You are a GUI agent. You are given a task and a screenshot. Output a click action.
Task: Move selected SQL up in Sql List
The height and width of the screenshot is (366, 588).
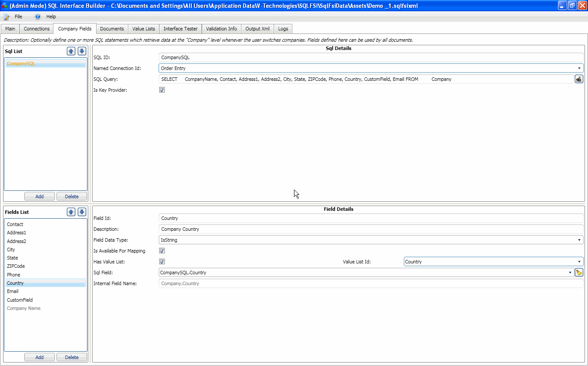pos(71,51)
